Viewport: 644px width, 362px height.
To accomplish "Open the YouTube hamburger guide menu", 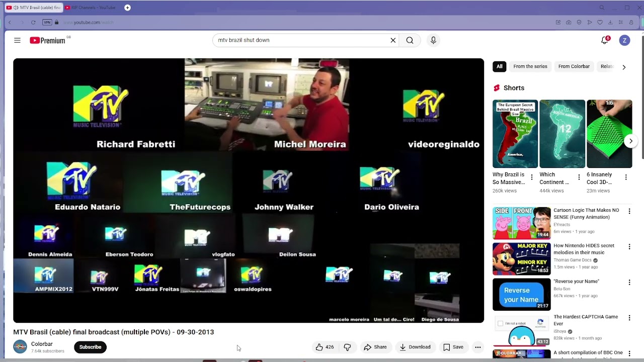I will pos(17,40).
